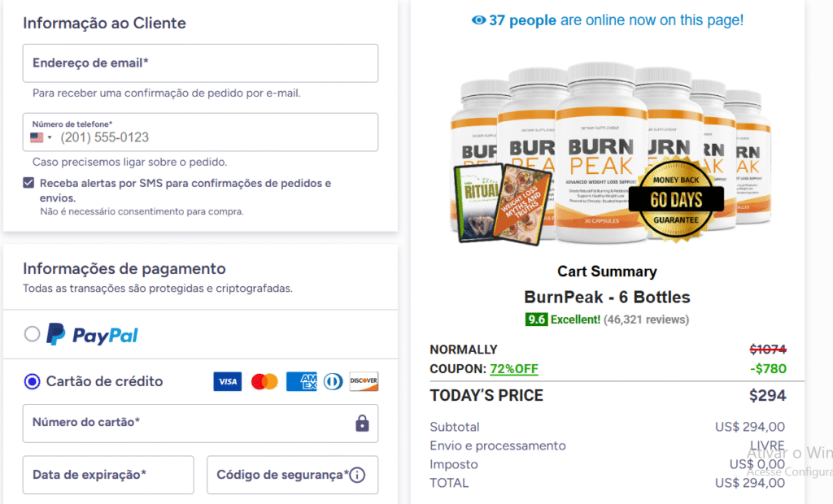Uncheck the SMS alerts checkbox
The image size is (833, 504).
point(29,183)
